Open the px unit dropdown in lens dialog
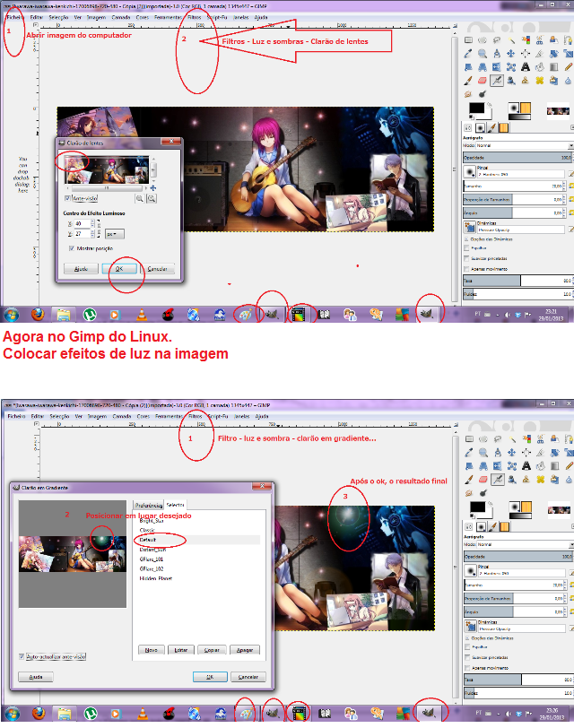This screenshot has height=728, width=574. click(x=115, y=234)
